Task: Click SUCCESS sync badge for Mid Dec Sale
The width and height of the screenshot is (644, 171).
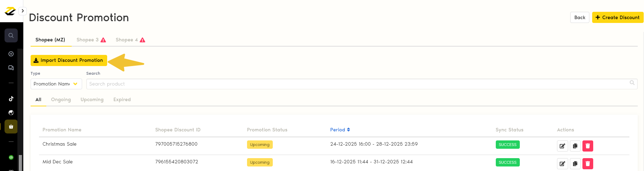Action: pos(508,162)
